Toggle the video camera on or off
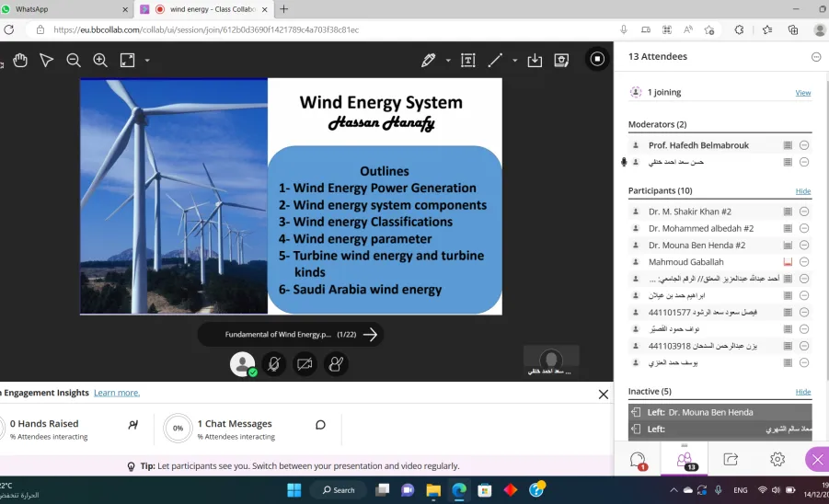 tap(305, 364)
